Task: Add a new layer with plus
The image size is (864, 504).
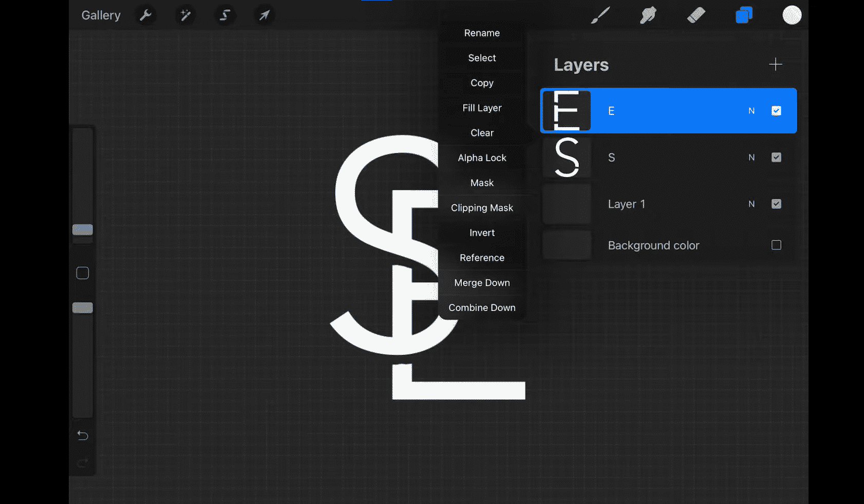Action: coord(775,65)
